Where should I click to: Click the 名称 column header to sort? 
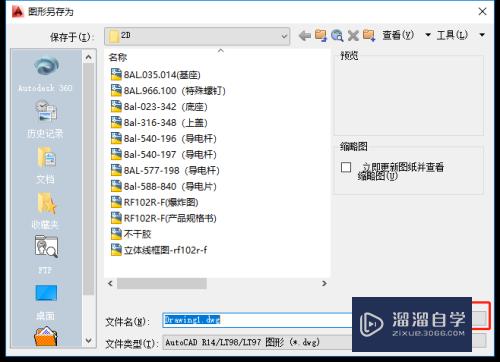118,57
